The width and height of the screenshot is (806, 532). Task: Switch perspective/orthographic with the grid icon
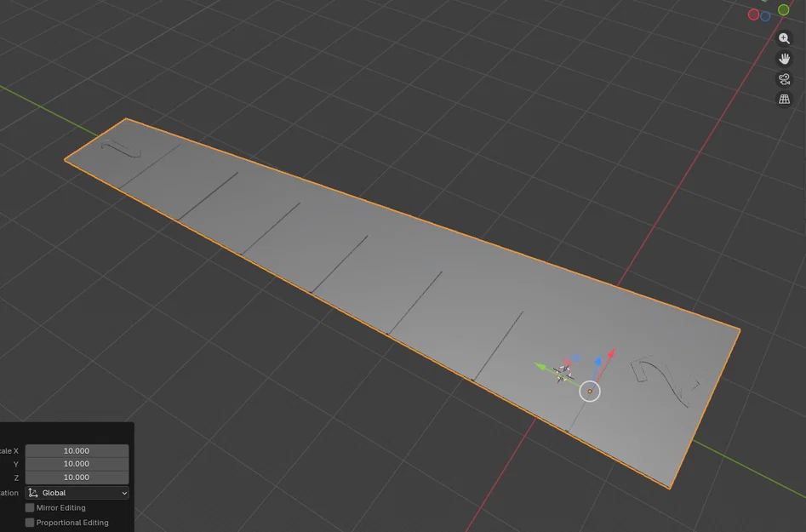784,100
